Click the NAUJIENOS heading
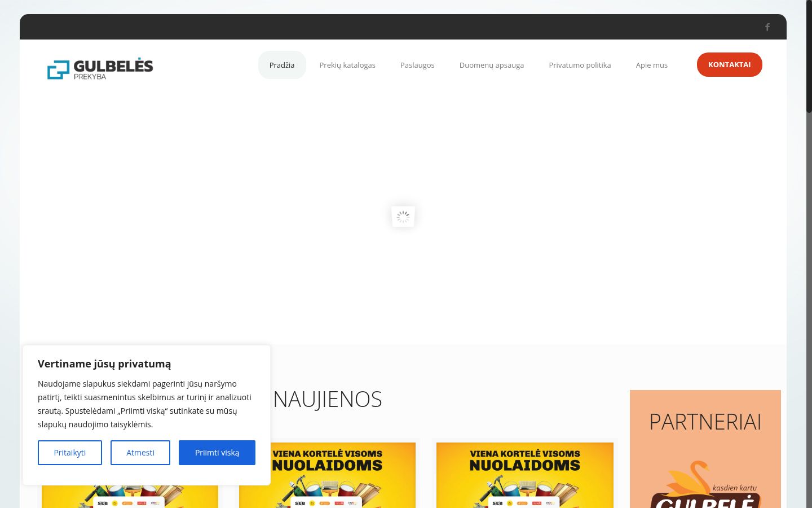This screenshot has height=508, width=812. [328, 400]
